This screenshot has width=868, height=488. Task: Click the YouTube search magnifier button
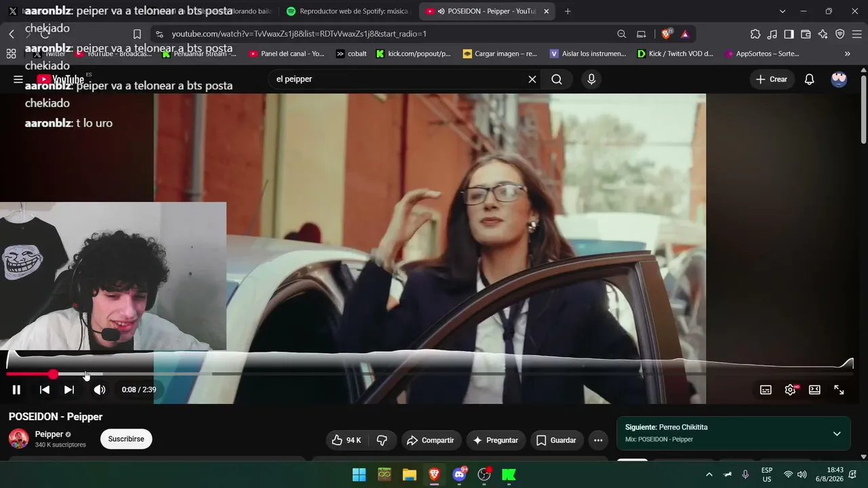point(557,79)
